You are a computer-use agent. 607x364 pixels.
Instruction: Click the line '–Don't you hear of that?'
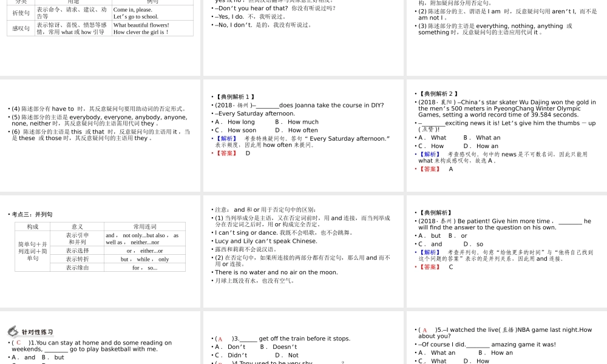point(275,8)
